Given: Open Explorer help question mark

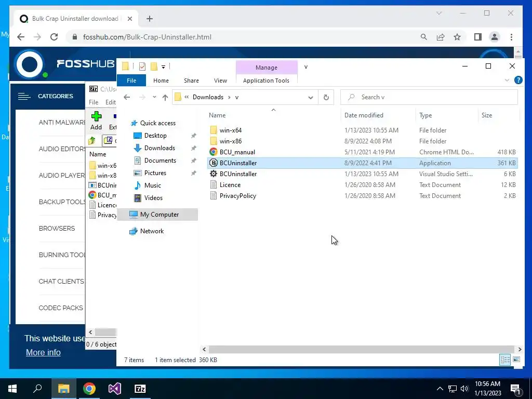Looking at the screenshot, I should 518,80.
